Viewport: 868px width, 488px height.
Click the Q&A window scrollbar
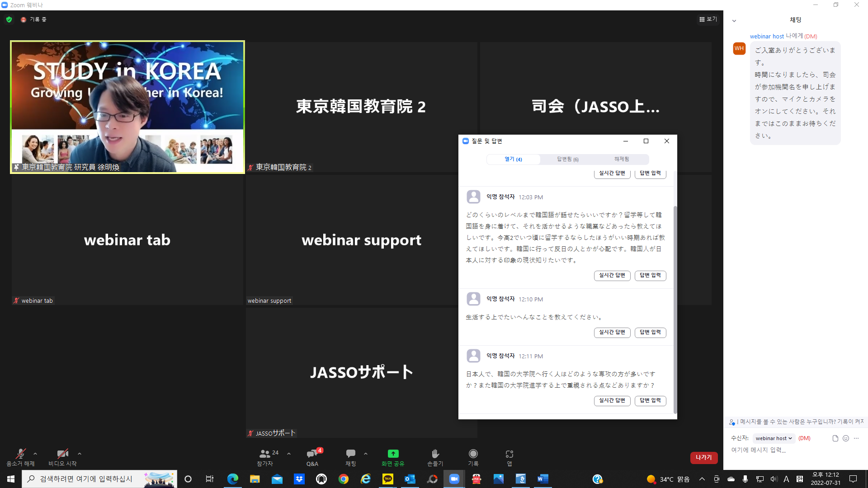point(675,310)
